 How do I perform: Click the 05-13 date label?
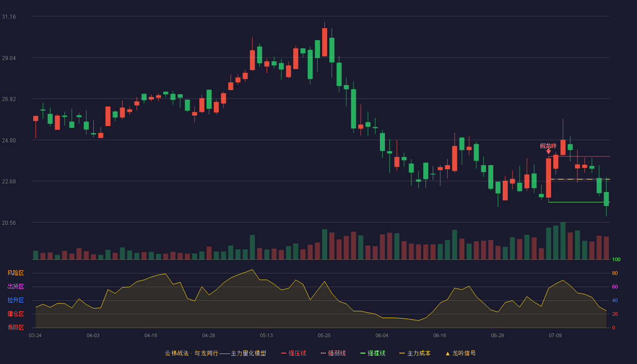tap(266, 335)
